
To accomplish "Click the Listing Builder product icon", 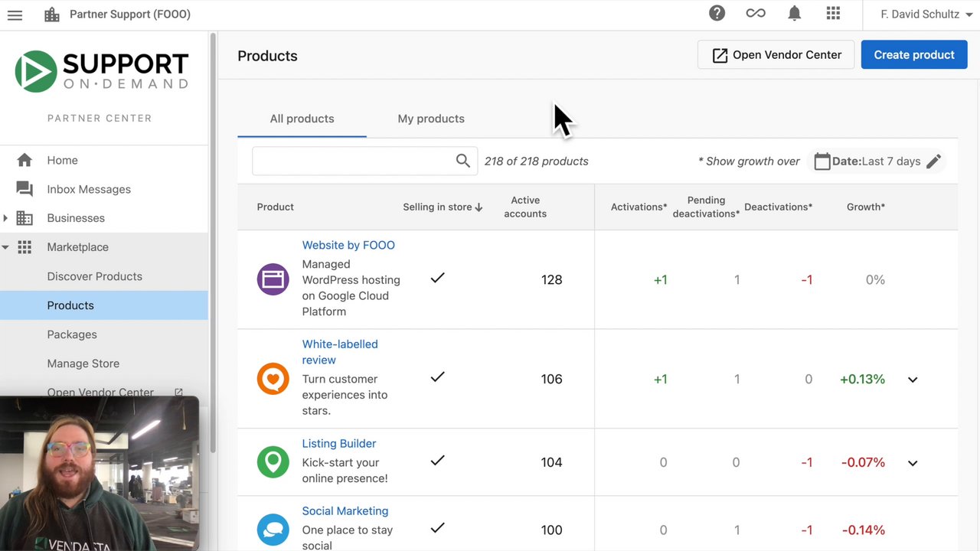I will (273, 462).
